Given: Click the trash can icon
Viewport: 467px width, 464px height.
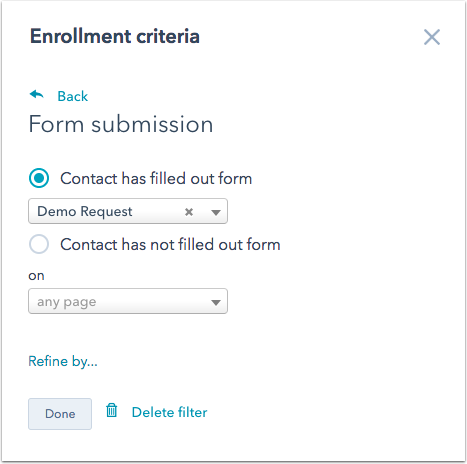Looking at the screenshot, I should (x=112, y=410).
